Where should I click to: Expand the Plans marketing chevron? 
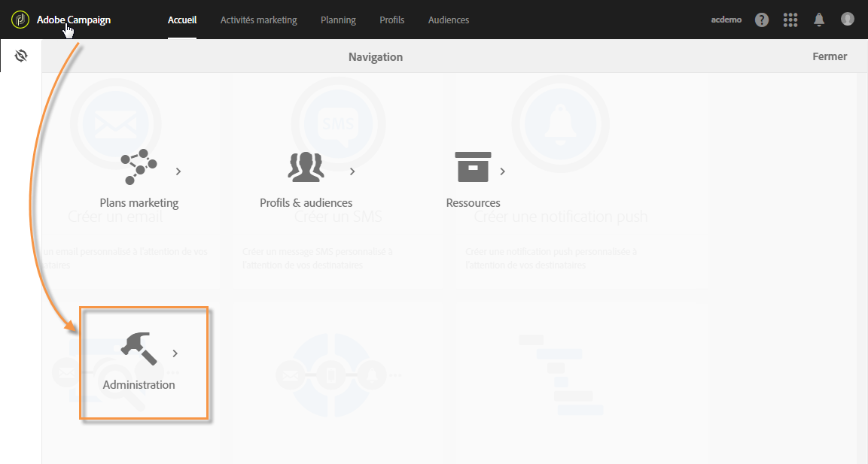[178, 171]
